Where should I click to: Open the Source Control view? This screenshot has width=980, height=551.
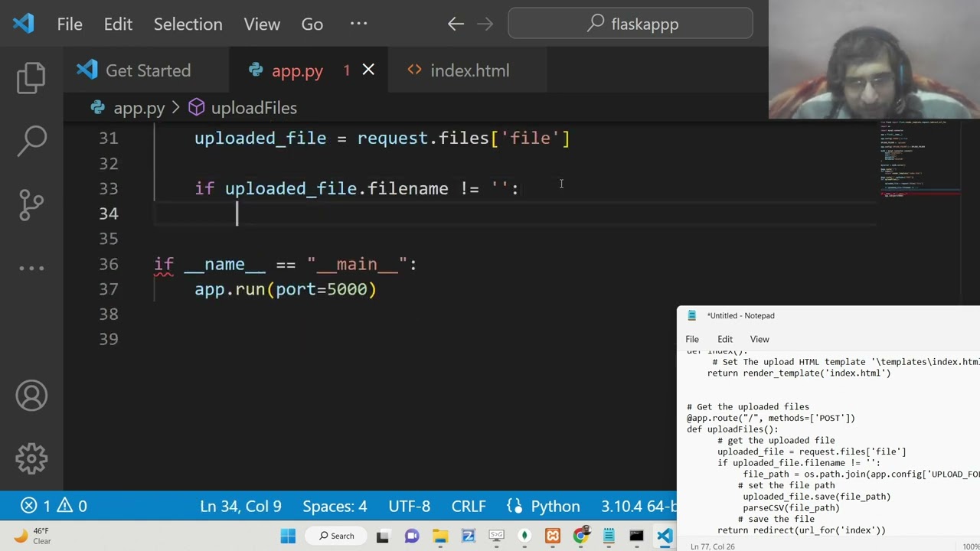point(31,204)
